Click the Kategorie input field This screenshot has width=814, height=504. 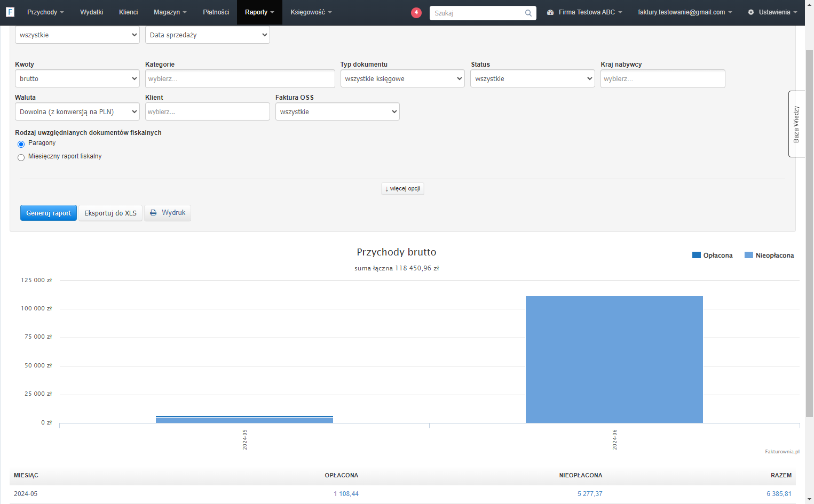(240, 78)
